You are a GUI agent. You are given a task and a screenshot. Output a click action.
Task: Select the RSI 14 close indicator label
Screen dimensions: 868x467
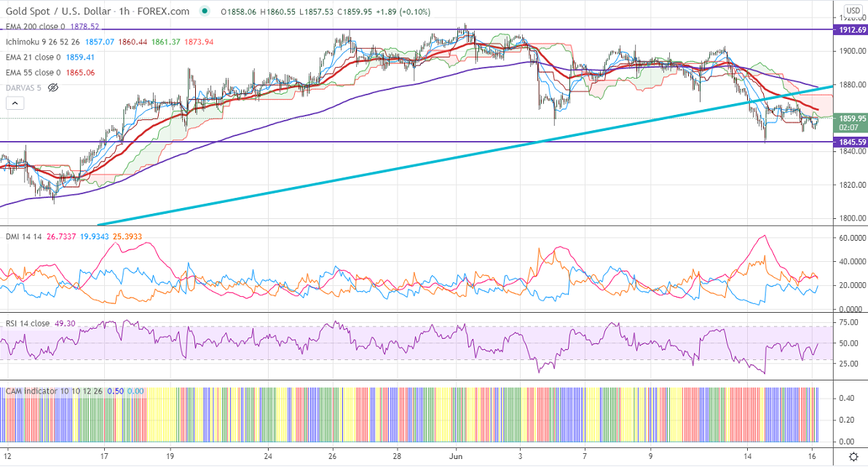[28, 323]
